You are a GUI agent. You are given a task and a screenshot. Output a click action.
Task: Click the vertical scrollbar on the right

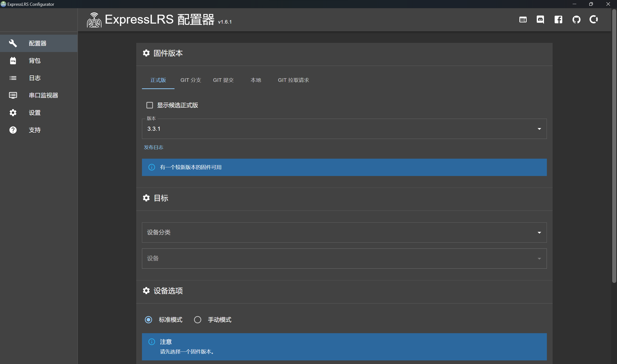tap(614, 147)
